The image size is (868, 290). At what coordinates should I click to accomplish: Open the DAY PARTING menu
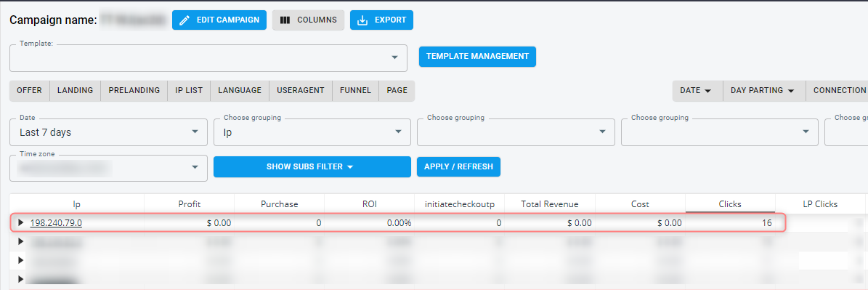764,90
